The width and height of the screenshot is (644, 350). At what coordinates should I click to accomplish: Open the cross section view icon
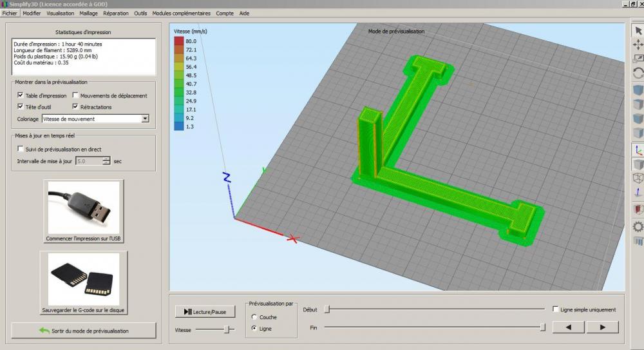(x=638, y=209)
